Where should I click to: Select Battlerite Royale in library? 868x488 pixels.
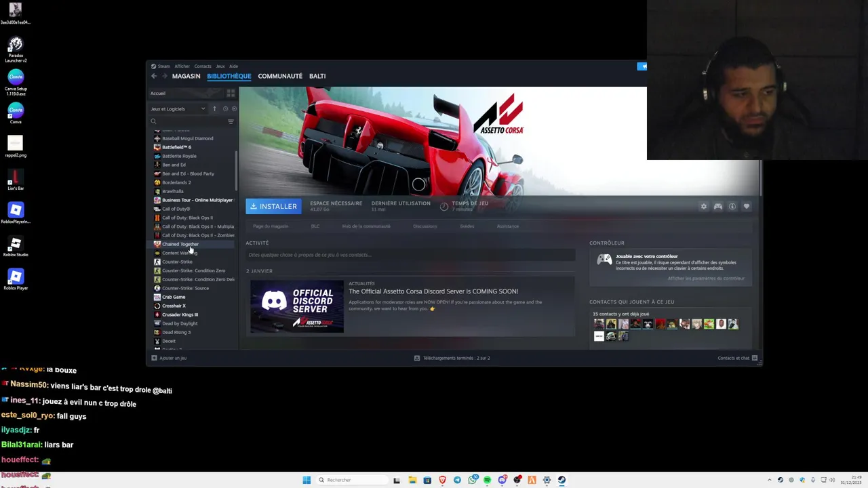(179, 156)
